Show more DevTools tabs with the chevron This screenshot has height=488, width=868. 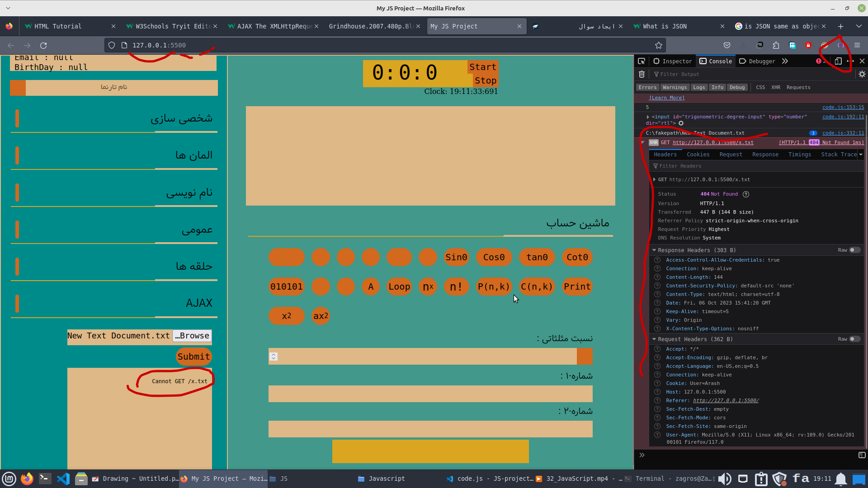point(785,61)
